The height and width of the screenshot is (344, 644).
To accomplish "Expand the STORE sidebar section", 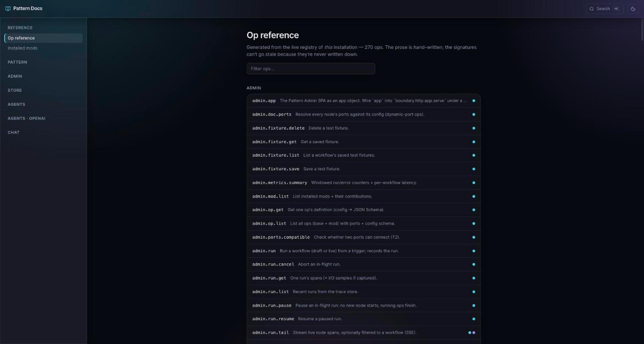I will coord(14,90).
